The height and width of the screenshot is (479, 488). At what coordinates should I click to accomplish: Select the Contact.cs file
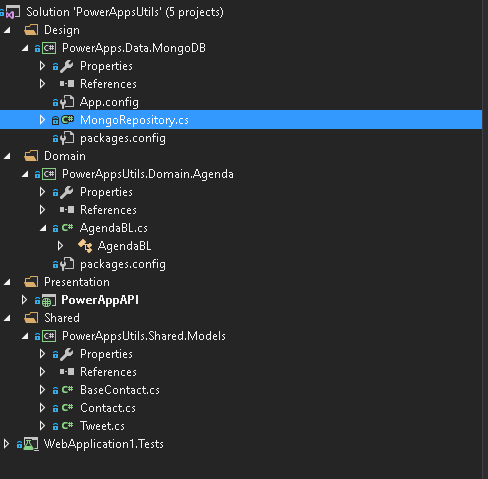click(x=108, y=408)
